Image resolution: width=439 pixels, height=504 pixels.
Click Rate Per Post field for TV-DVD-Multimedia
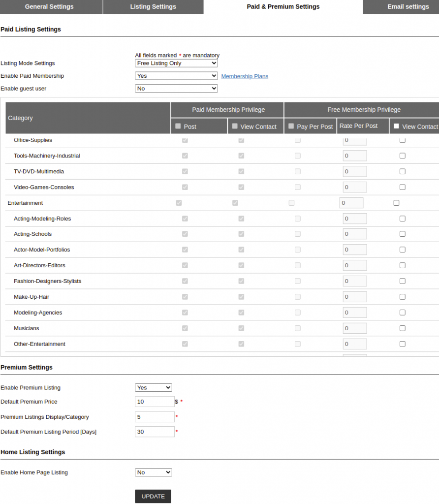click(x=355, y=171)
